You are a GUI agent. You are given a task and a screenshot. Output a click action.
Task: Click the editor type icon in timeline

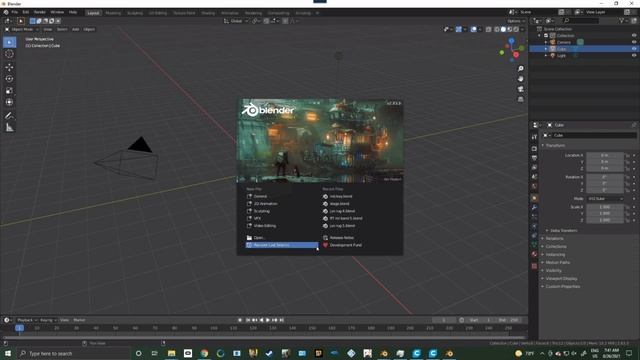[7, 320]
